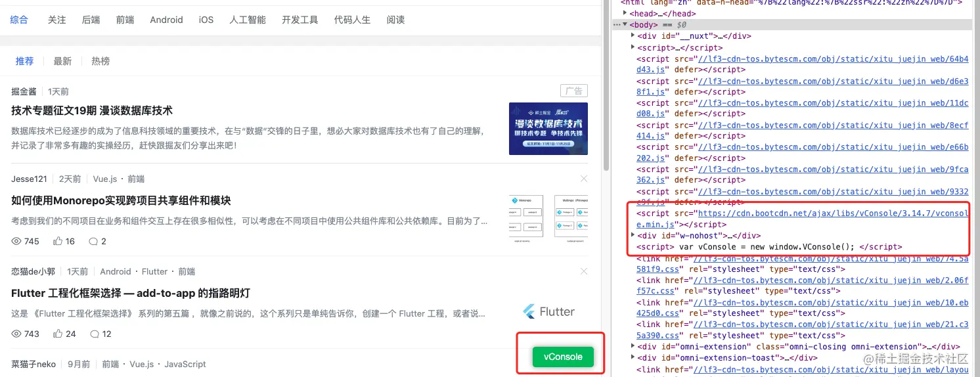Select the 后端 category tab
Viewport: 980px width, 377px height.
(x=91, y=20)
